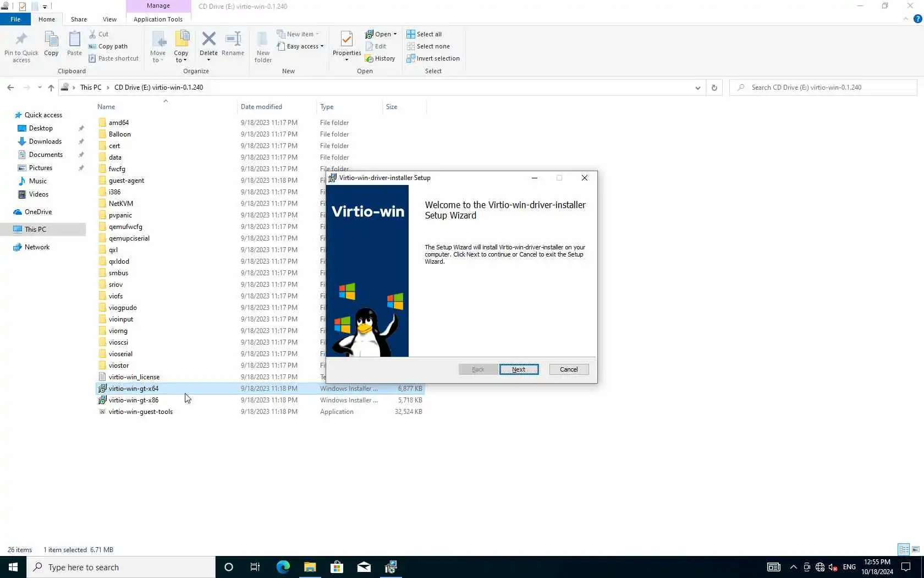The image size is (924, 578).
Task: Expand the Open button dropdown arrow
Action: [x=395, y=34]
